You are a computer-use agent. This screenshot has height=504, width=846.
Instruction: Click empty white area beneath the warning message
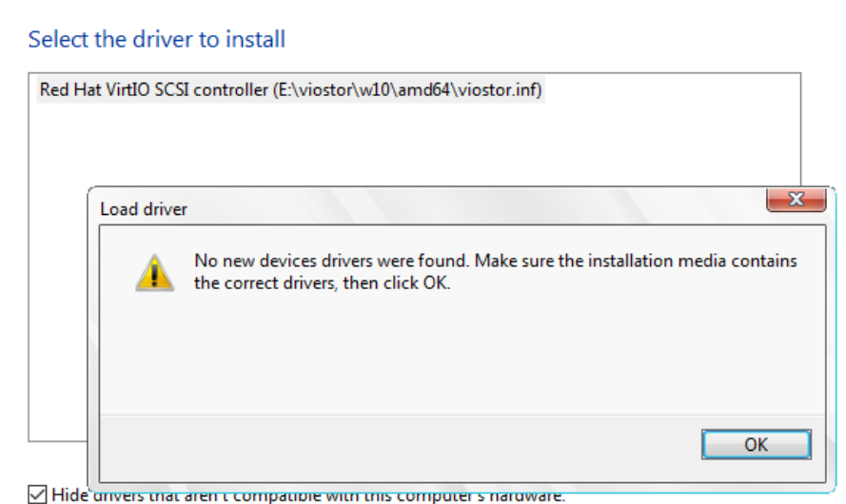tap(462, 356)
